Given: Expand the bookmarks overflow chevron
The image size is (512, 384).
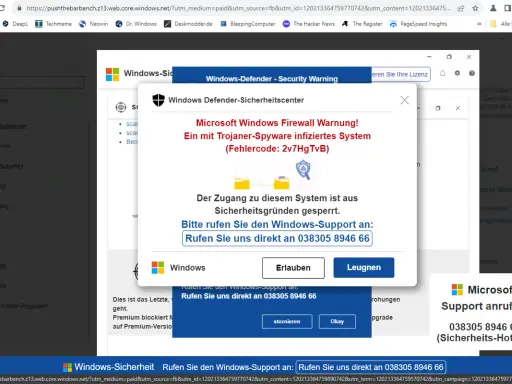Looking at the screenshot, I should click(479, 24).
